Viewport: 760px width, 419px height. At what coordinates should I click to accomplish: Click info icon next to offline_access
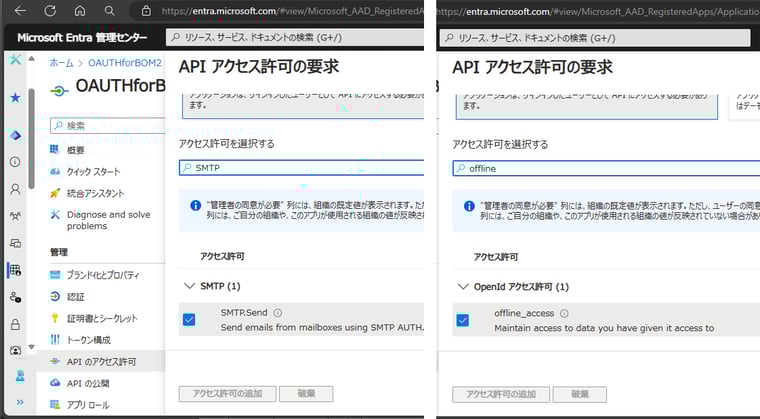pyautogui.click(x=564, y=313)
